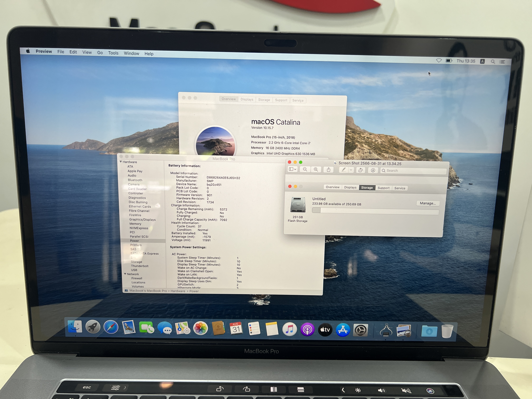
Task: Show the Markup pencil tool in Preview
Action: click(344, 170)
